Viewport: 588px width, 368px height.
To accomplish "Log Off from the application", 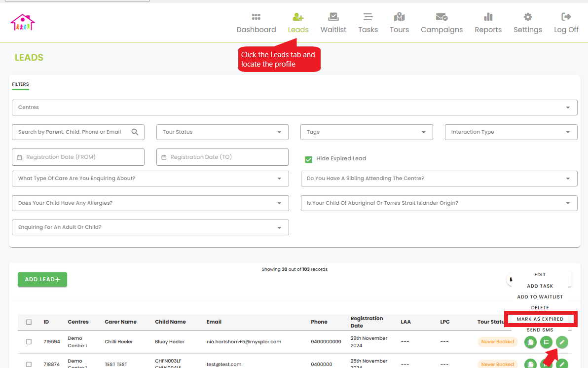I will [x=566, y=23].
